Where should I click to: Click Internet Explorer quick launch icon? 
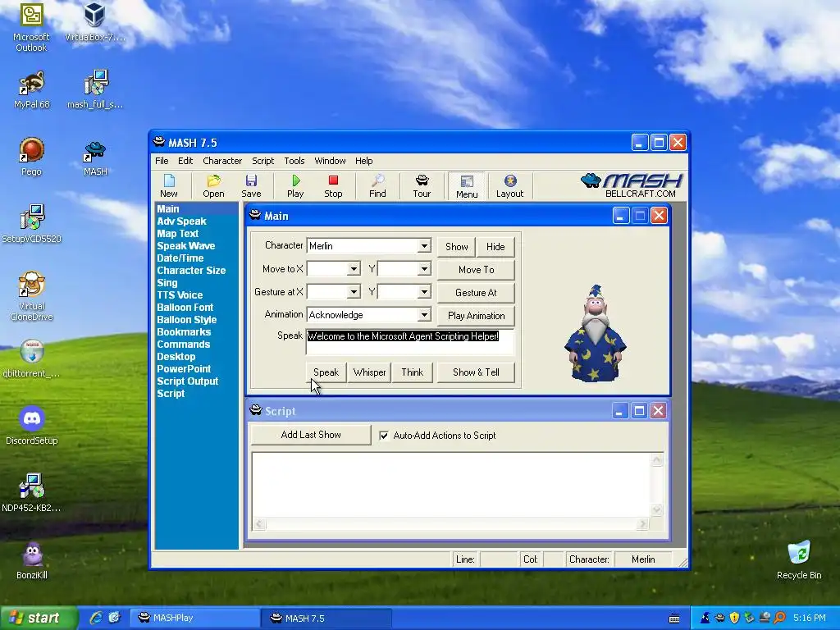pyautogui.click(x=96, y=618)
